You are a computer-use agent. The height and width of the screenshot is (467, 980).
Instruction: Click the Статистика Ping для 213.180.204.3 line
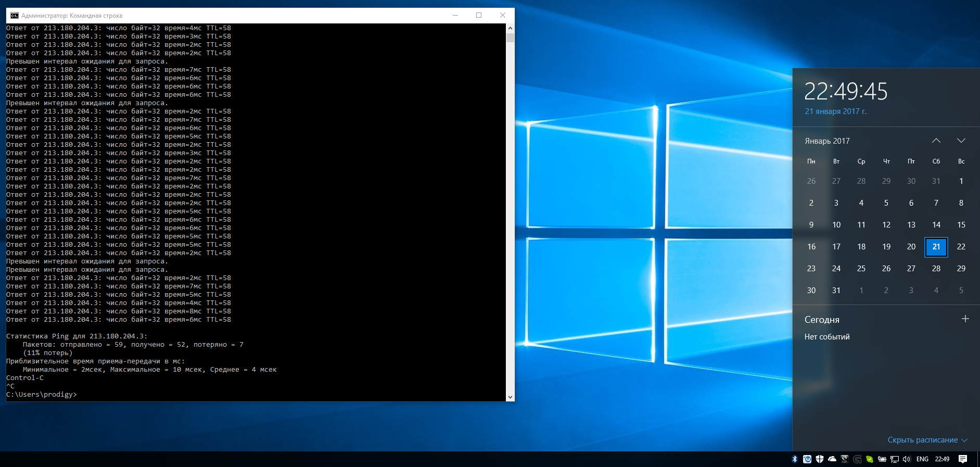click(77, 336)
